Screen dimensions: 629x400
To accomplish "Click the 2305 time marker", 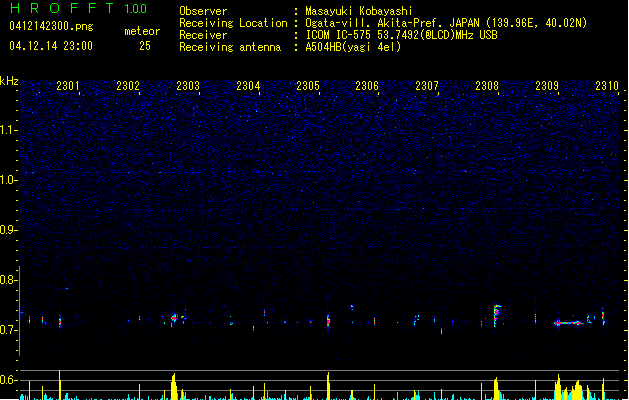I will (308, 86).
